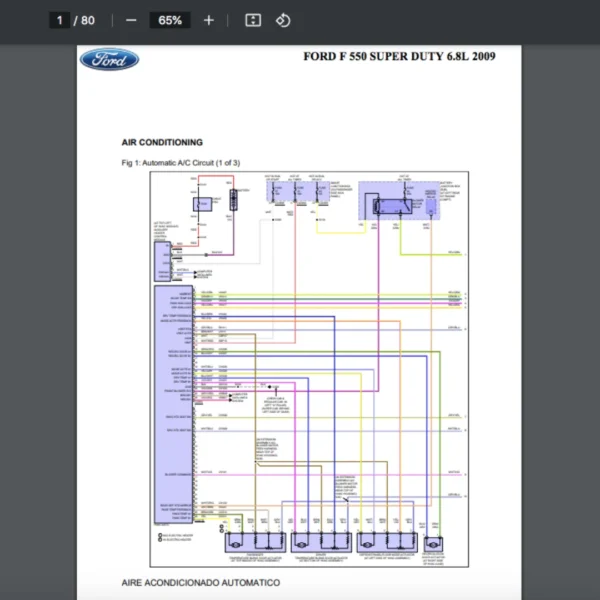The width and height of the screenshot is (600, 600).
Task: Select the 65% zoom level field
Action: pyautogui.click(x=169, y=20)
